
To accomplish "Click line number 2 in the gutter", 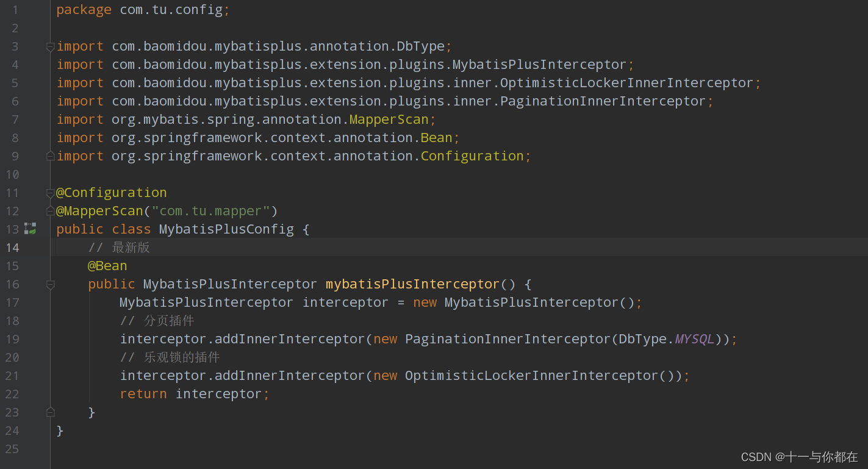I will [x=16, y=28].
